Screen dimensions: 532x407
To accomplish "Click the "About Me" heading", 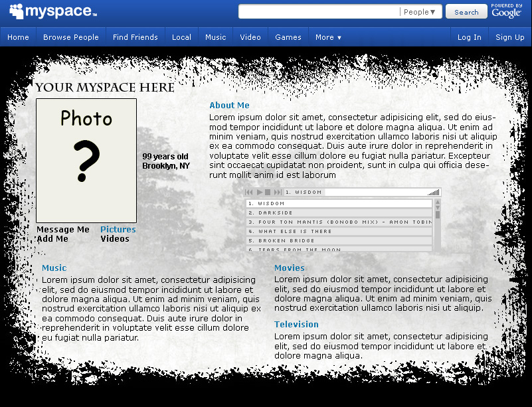I will 229,106.
